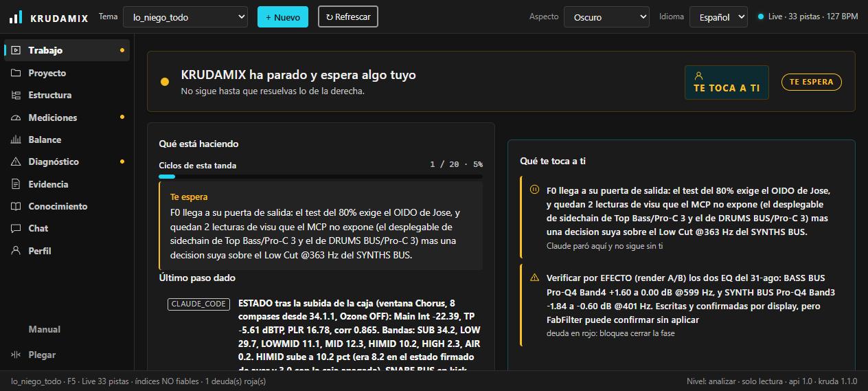Click the pause icon beside the F0 task
The image size is (868, 391).
pyautogui.click(x=534, y=190)
